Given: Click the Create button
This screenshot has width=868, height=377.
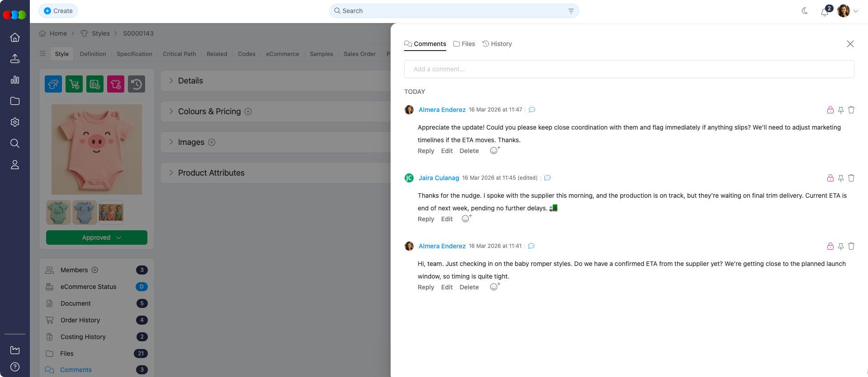Looking at the screenshot, I should tap(58, 11).
